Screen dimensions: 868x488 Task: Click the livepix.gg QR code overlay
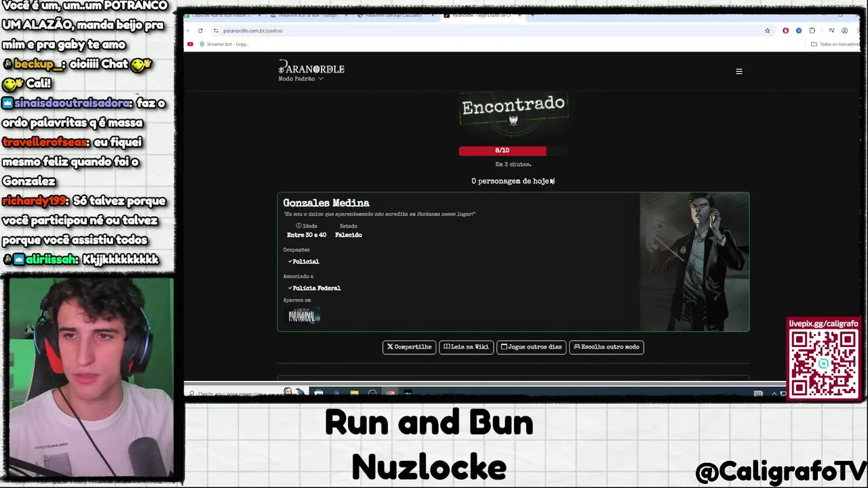coord(823,364)
